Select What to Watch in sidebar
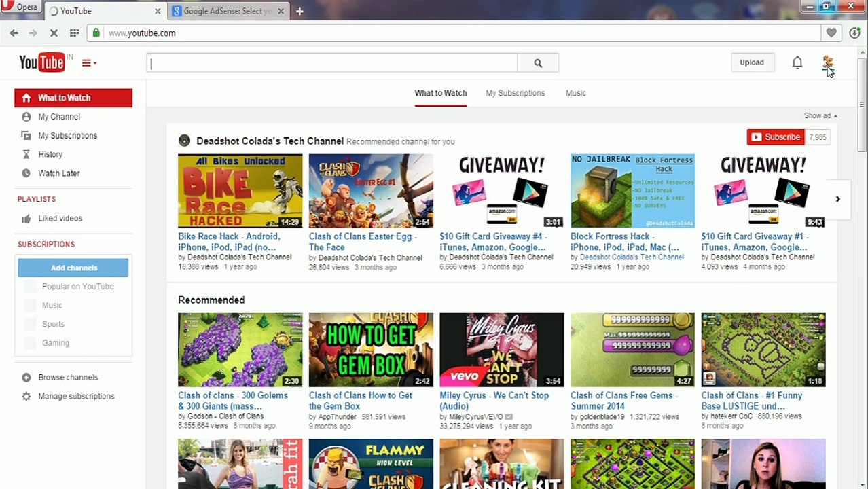Screen dimensions: 868x489 pyautogui.click(x=73, y=98)
